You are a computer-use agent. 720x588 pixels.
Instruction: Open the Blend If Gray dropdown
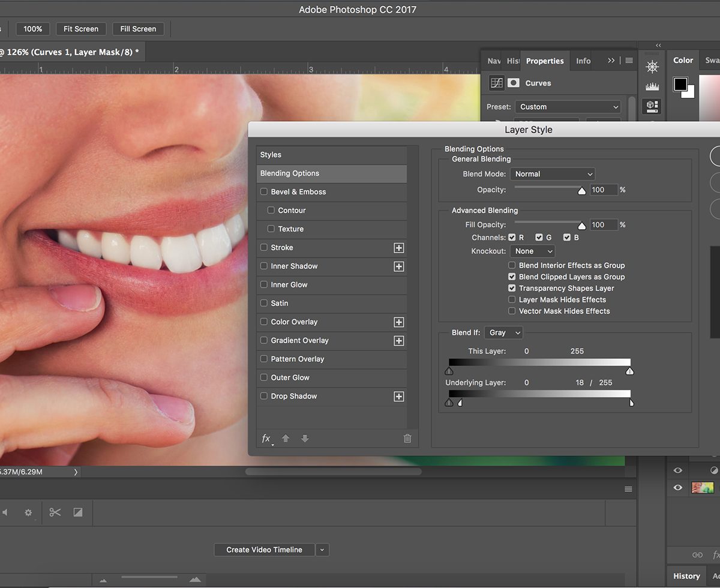503,332
